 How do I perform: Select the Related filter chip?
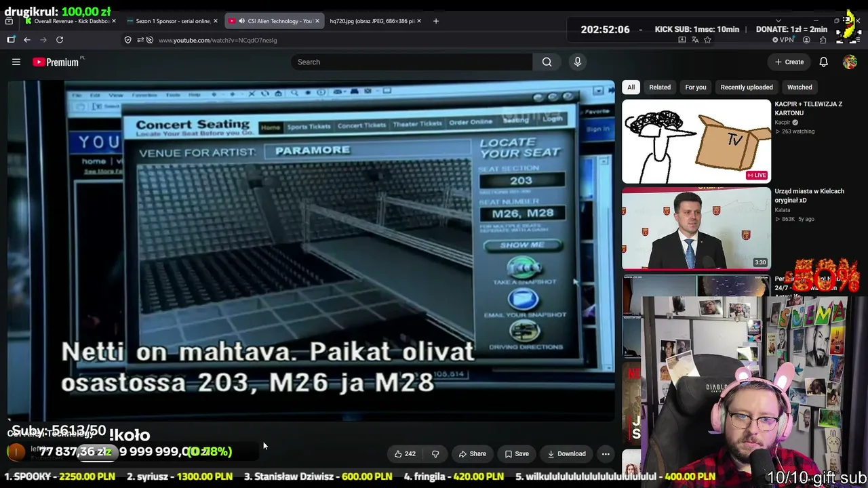click(x=660, y=87)
